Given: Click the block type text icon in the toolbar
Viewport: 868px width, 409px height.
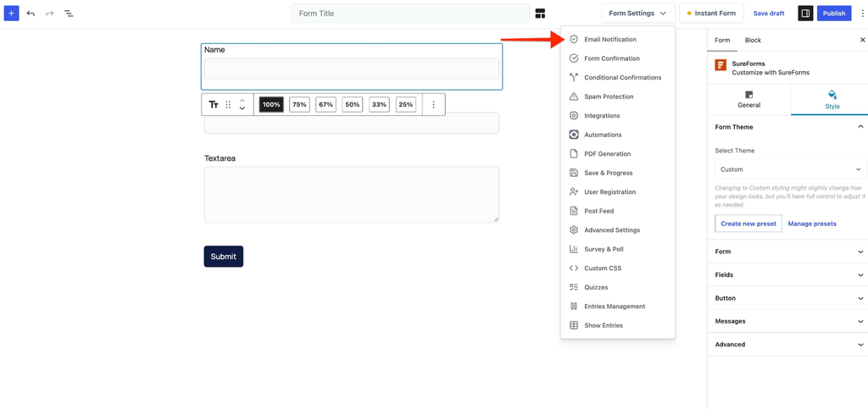Looking at the screenshot, I should click(x=214, y=104).
